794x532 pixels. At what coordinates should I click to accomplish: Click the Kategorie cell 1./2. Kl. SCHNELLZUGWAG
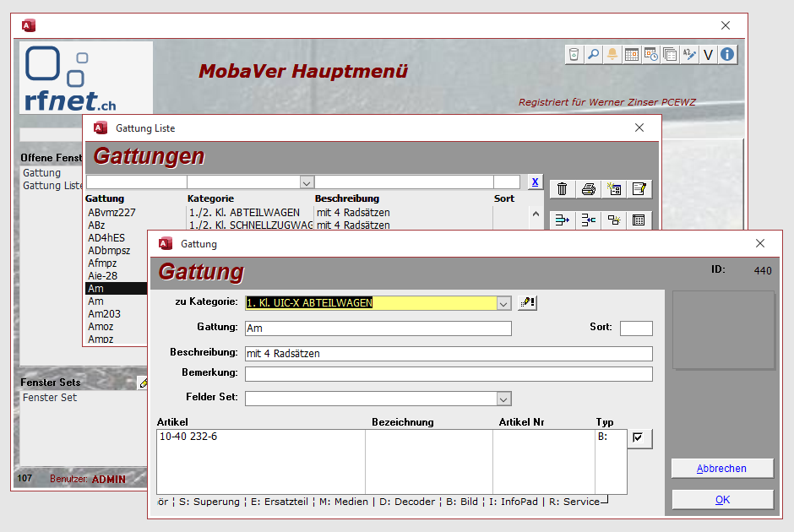(251, 225)
